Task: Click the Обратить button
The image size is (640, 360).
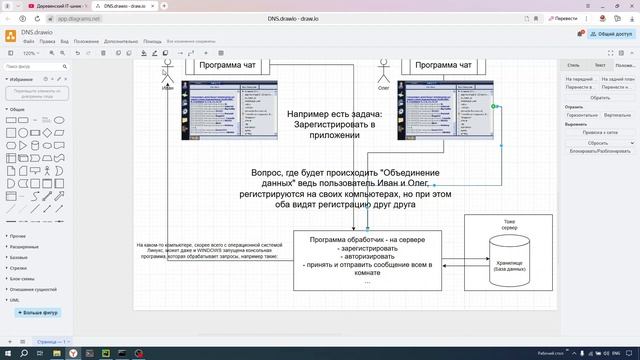Action: point(600,98)
